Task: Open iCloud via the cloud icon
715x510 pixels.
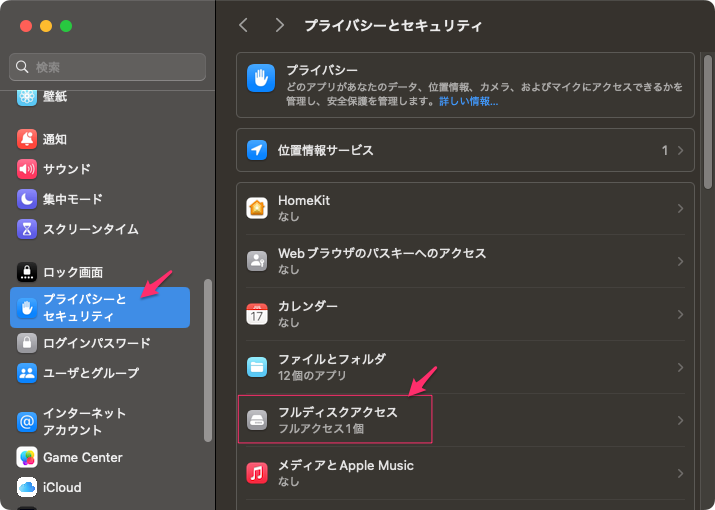Action: coord(27,487)
